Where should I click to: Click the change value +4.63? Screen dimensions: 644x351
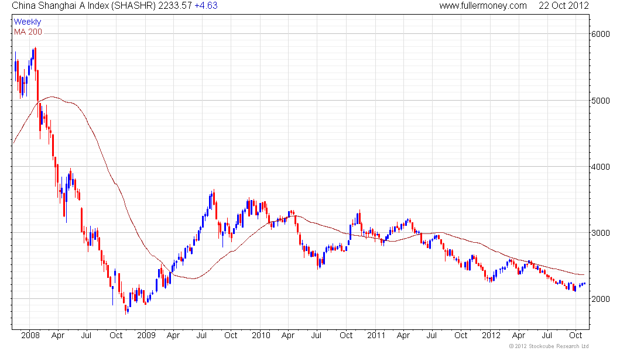(x=205, y=6)
